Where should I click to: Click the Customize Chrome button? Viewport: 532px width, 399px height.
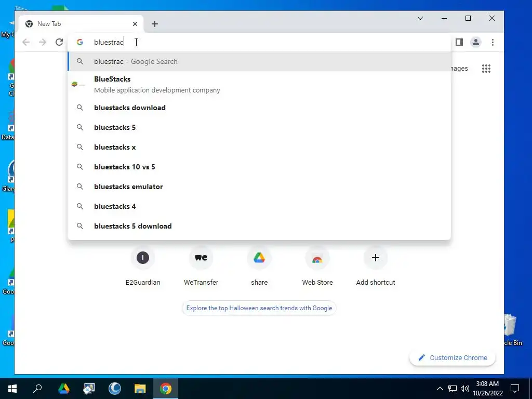[453, 357]
